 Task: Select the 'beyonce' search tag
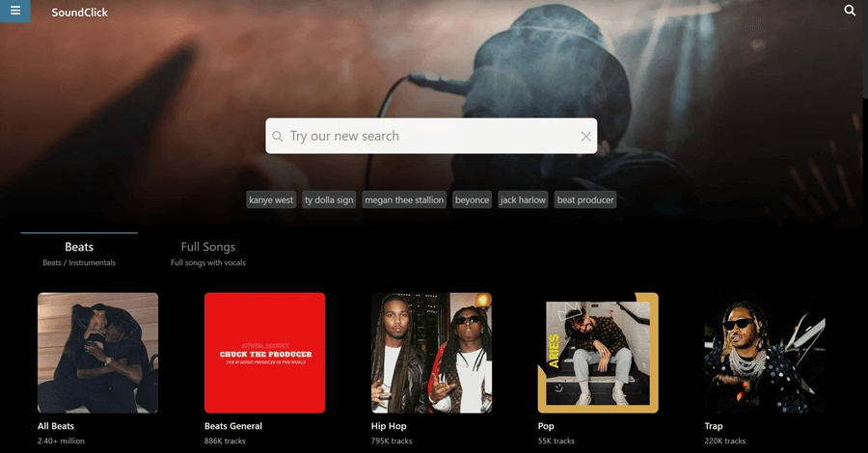(x=473, y=200)
